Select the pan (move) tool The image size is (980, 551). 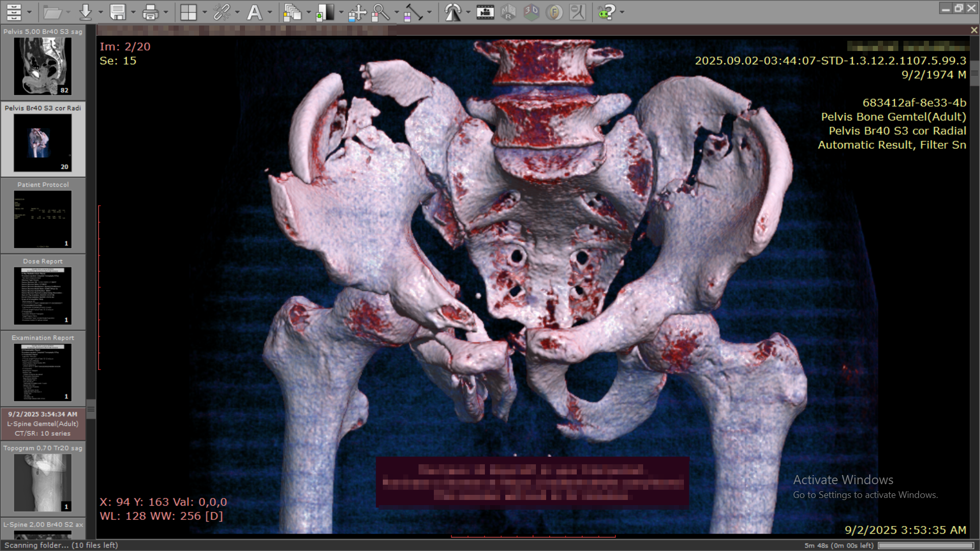pos(357,12)
